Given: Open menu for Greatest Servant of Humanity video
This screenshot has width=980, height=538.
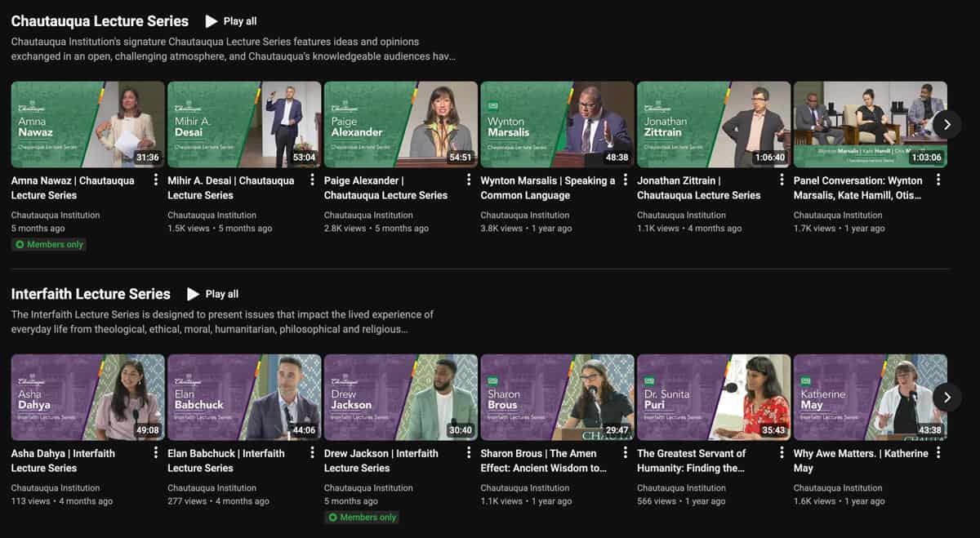Looking at the screenshot, I should coord(782,453).
